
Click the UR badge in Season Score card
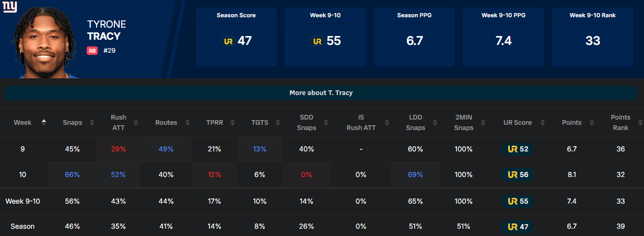[x=228, y=41]
